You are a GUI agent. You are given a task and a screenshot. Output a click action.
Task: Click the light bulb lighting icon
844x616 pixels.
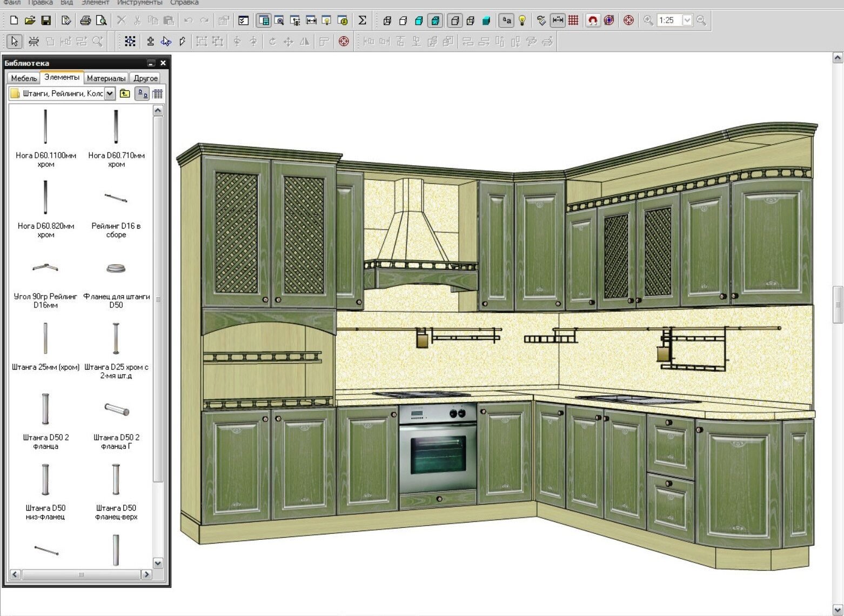pyautogui.click(x=522, y=21)
